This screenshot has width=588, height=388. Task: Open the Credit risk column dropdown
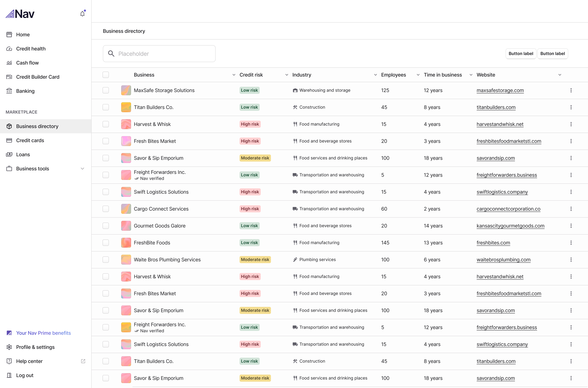tap(286, 74)
